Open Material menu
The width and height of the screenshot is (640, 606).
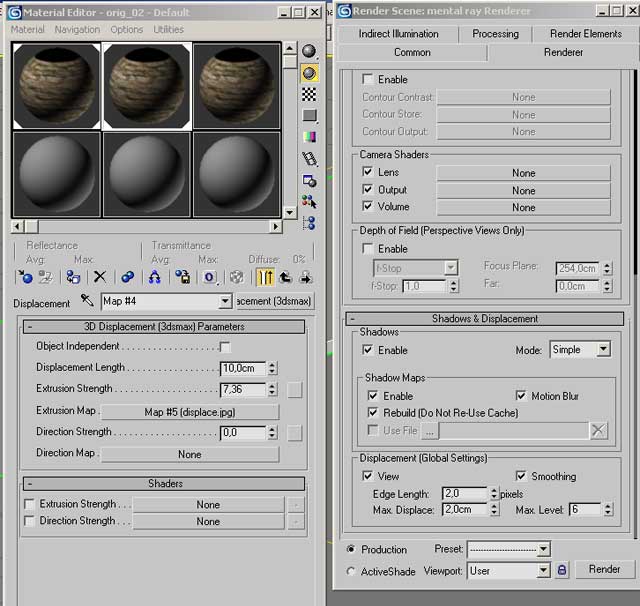click(27, 29)
